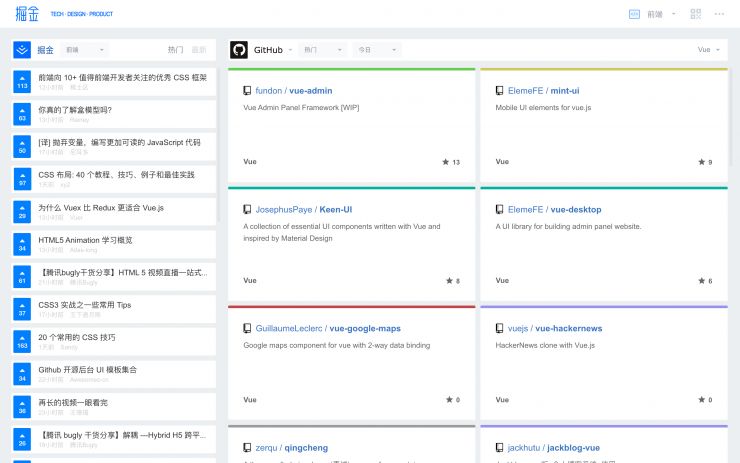Screen dimensions: 740x463
Task: Click 'Vue Admin Panel Framework [WIP]' description
Action: tap(301, 108)
